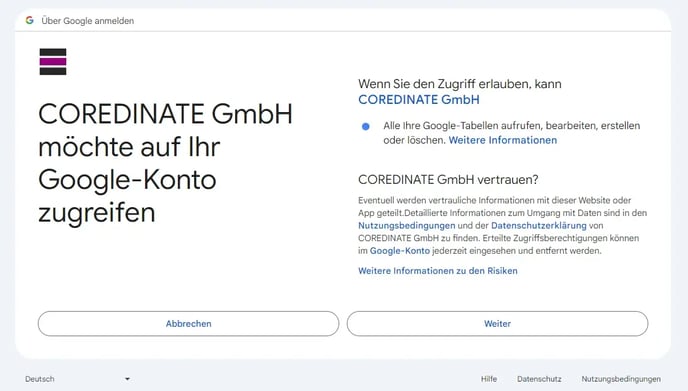Open the Datenschutz footer link
688x391 pixels.
(x=539, y=379)
